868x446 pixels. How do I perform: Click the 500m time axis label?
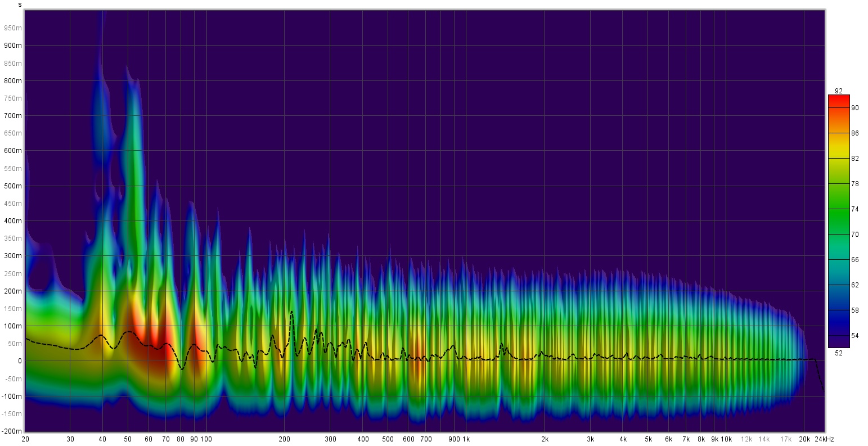click(13, 186)
